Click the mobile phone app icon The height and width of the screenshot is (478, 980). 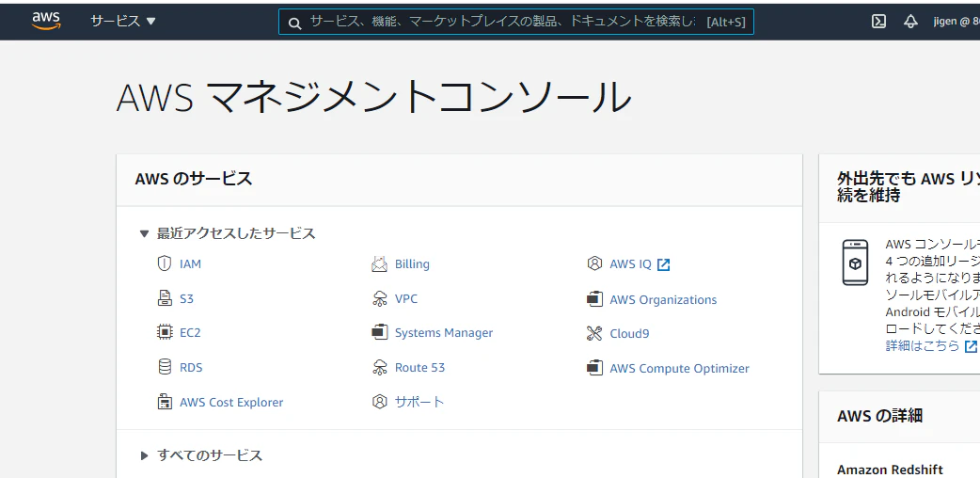(x=855, y=263)
